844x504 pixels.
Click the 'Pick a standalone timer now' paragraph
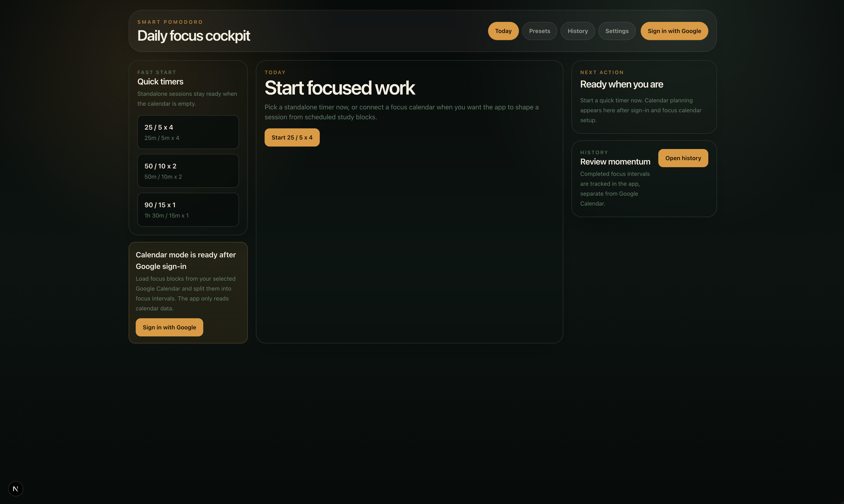[x=401, y=112]
